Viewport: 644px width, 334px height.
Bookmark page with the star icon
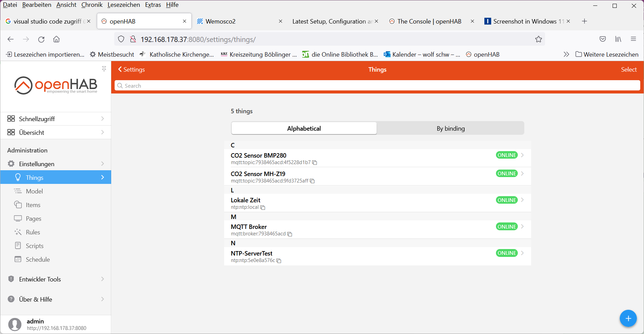pyautogui.click(x=538, y=39)
